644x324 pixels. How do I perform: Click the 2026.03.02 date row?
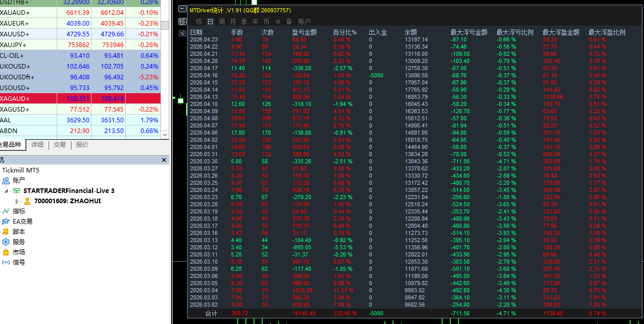(204, 305)
